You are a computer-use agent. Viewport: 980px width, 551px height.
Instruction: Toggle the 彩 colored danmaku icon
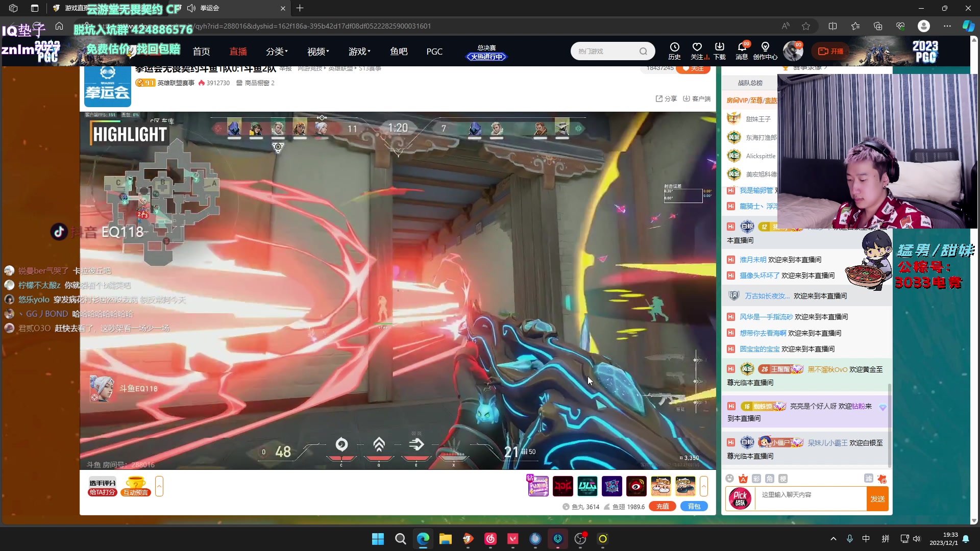point(756,479)
